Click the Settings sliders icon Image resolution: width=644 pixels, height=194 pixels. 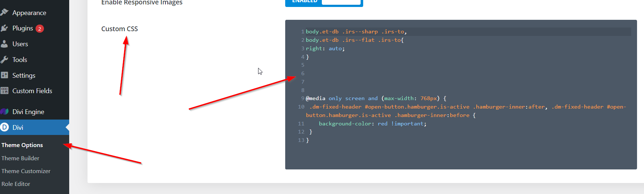pos(4,75)
